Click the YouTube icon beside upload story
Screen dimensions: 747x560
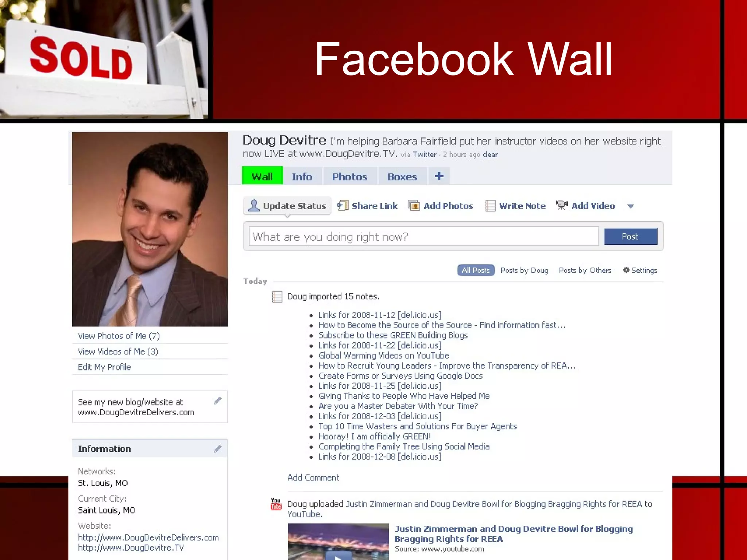[x=276, y=504]
